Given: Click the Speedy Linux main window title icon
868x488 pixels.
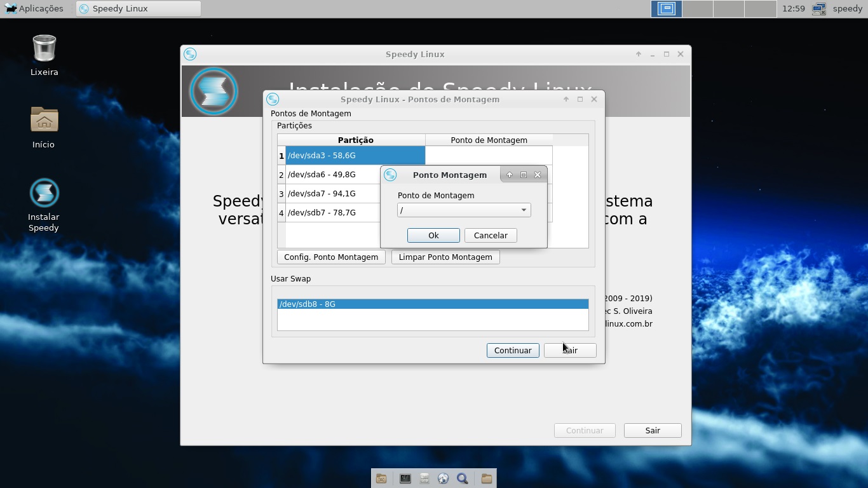Looking at the screenshot, I should tap(190, 54).
